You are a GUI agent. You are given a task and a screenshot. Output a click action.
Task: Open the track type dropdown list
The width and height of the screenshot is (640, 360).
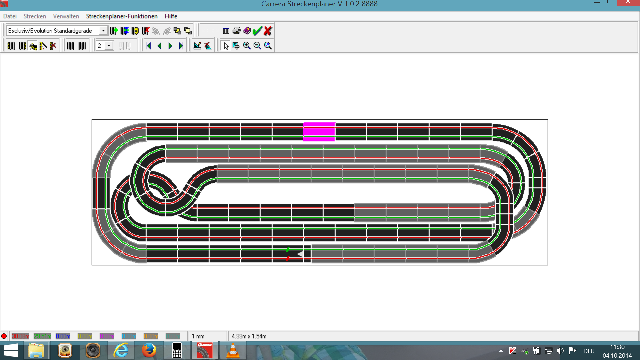pyautogui.click(x=103, y=31)
